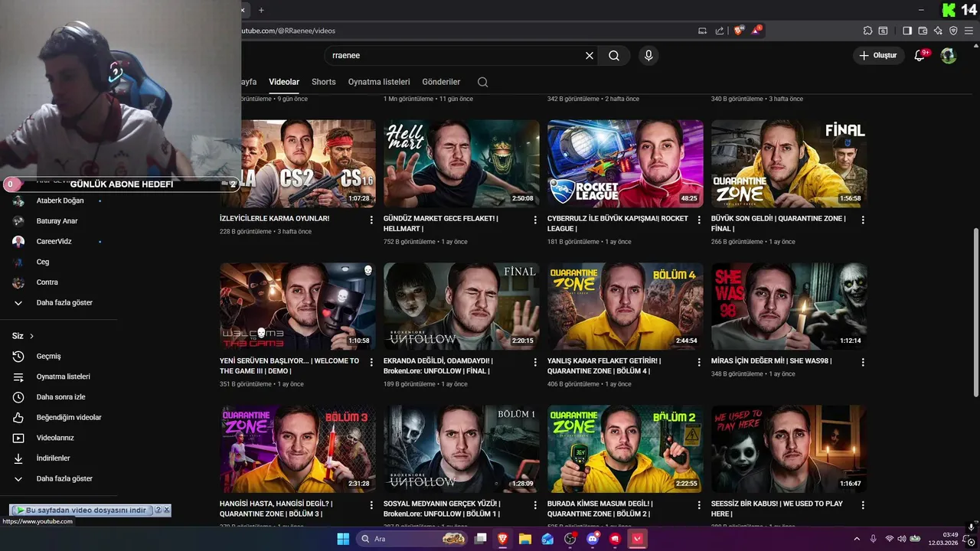Switch to the Shorts tab
This screenshot has width=980, height=551.
tap(324, 82)
